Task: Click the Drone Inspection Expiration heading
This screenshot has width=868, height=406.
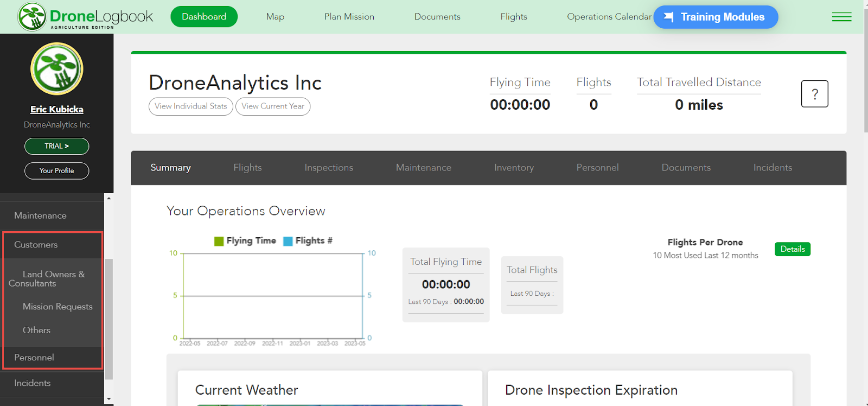Action: (591, 390)
